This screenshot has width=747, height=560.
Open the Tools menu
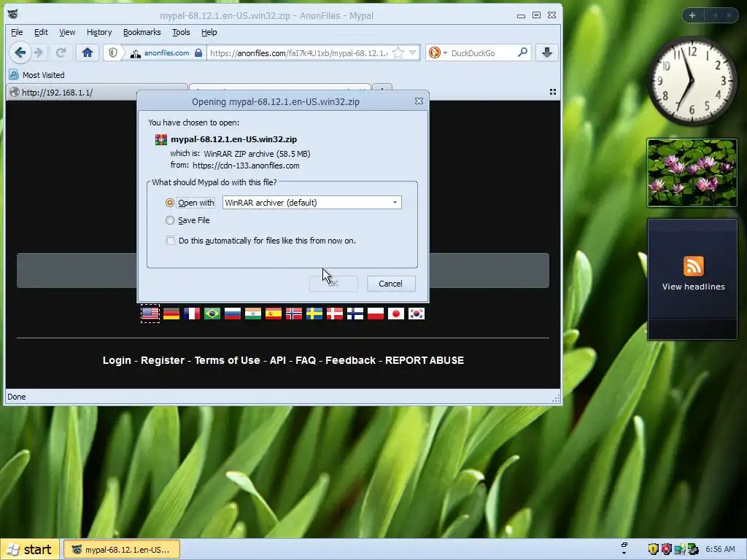point(181,32)
